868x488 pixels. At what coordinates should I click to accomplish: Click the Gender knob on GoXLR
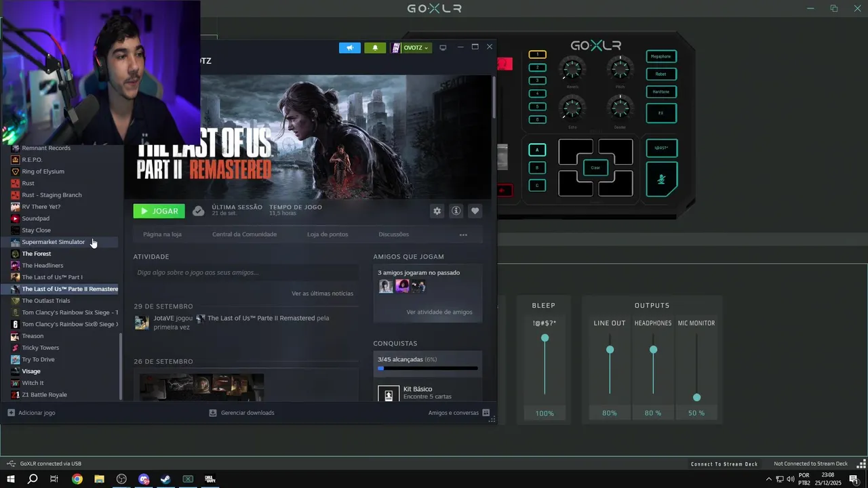pos(620,108)
